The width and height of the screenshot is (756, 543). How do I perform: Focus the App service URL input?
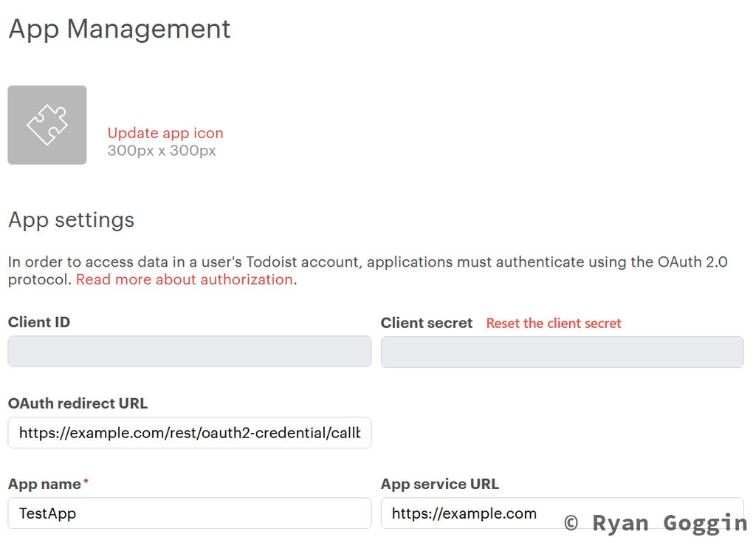pos(472,513)
